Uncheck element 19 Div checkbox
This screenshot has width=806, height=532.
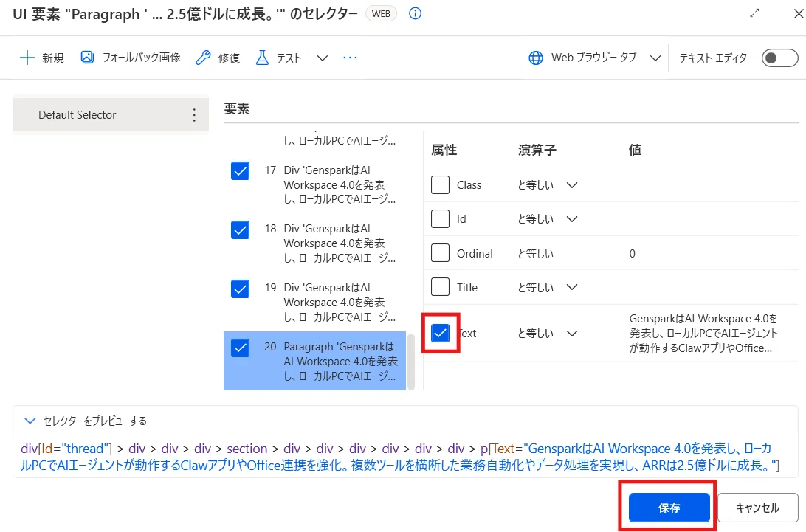tap(240, 289)
